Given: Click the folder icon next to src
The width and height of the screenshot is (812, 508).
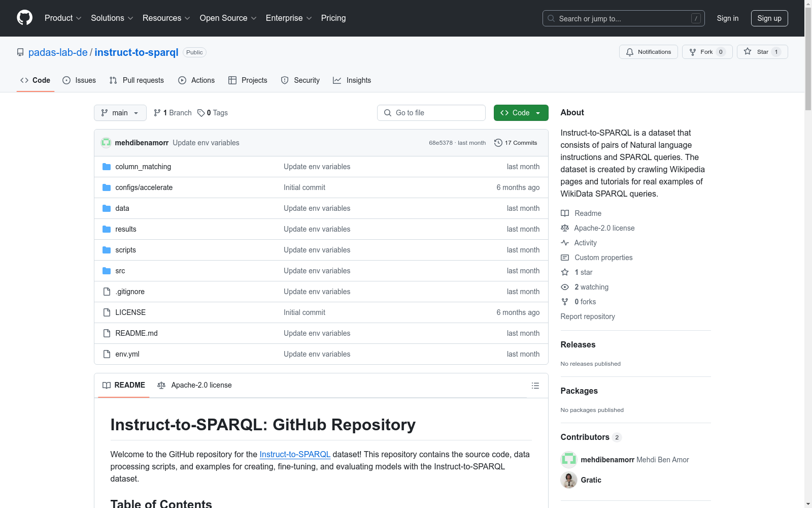Looking at the screenshot, I should point(107,271).
